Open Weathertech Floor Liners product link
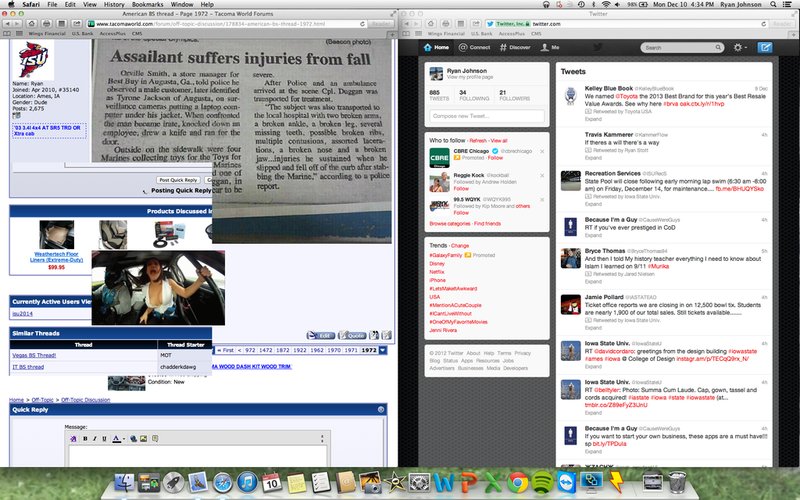This screenshot has height=500, width=800. (x=56, y=257)
